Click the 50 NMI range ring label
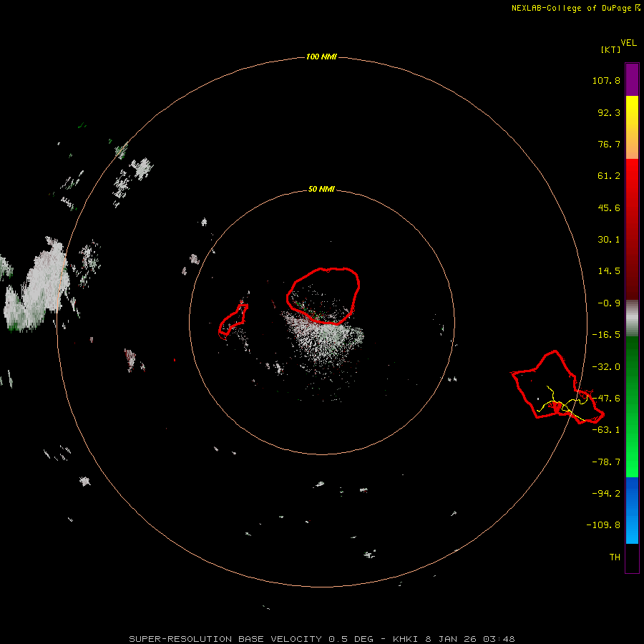The image size is (644, 644). click(321, 189)
